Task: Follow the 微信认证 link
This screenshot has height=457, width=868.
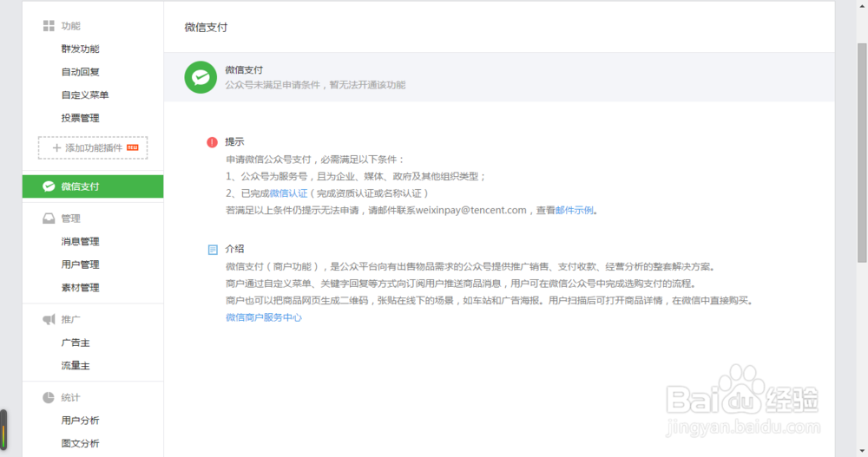Action: click(288, 193)
